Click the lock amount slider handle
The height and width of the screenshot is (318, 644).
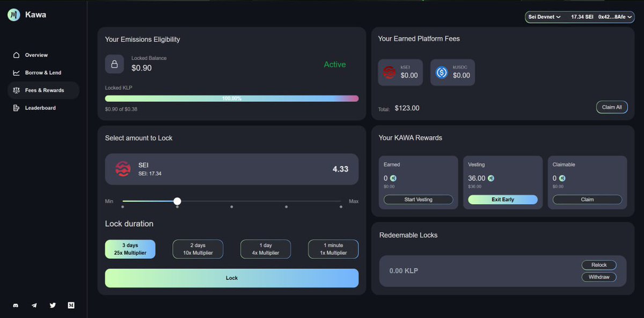coord(177,201)
